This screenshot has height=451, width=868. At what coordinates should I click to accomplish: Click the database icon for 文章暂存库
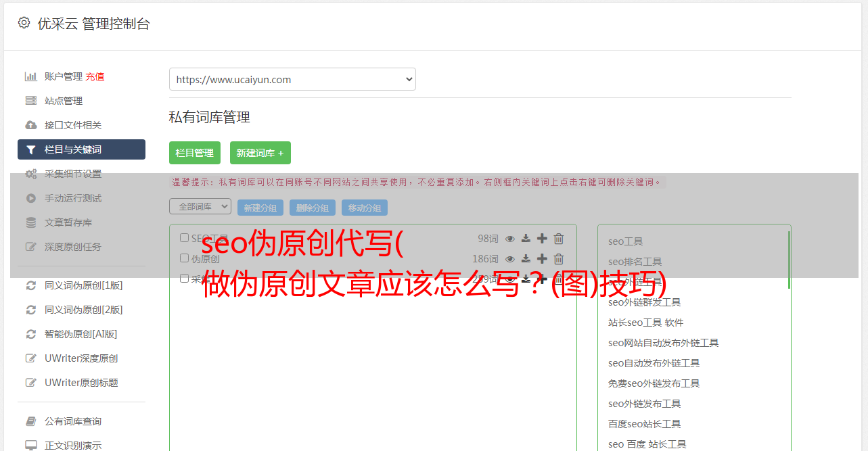coord(31,222)
